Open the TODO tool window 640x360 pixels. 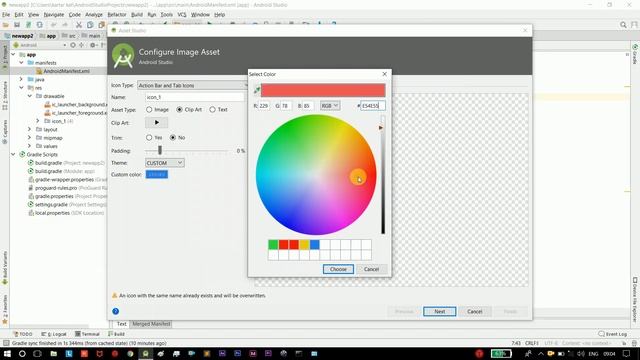22,334
